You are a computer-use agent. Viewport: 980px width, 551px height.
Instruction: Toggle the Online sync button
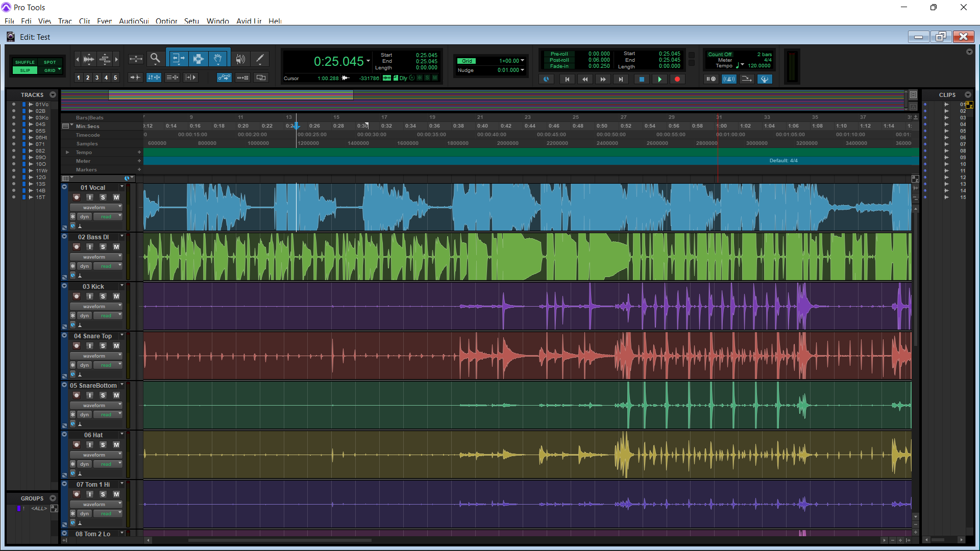click(x=546, y=79)
